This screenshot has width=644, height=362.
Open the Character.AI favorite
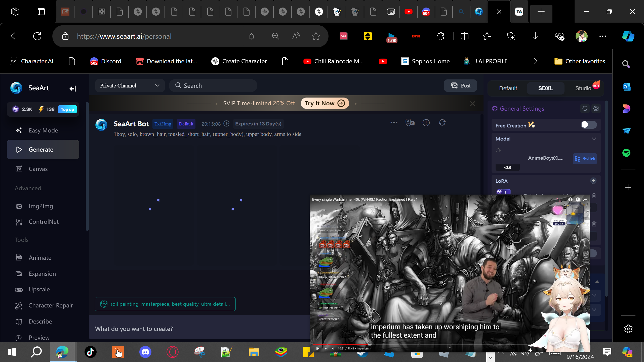tap(32, 61)
